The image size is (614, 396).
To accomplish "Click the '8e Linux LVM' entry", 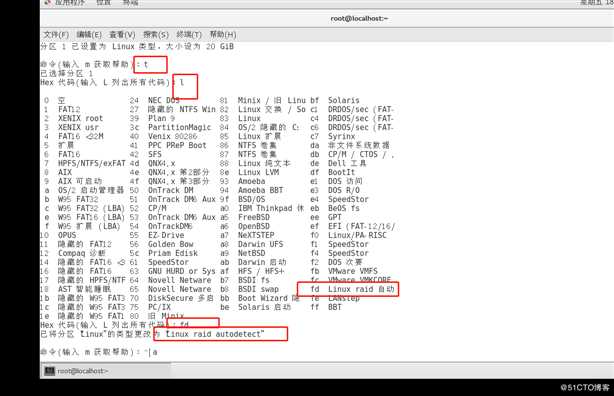I will pyautogui.click(x=249, y=172).
